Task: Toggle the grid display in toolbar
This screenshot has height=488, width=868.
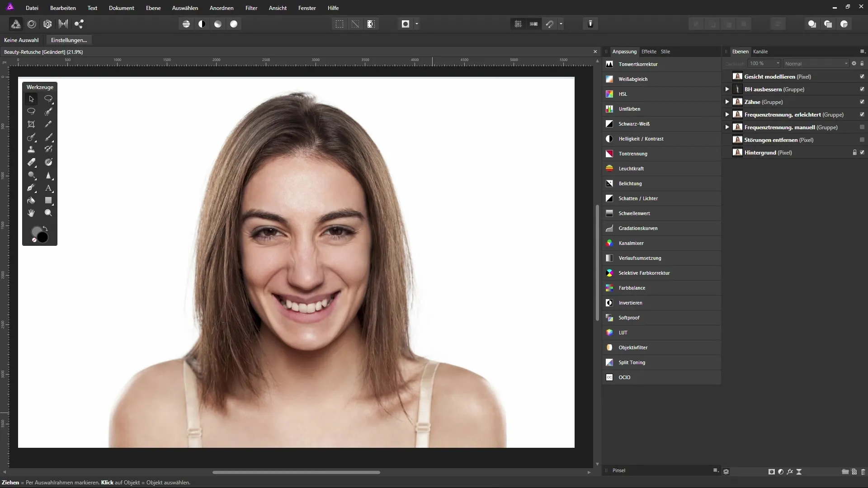Action: pyautogui.click(x=518, y=24)
